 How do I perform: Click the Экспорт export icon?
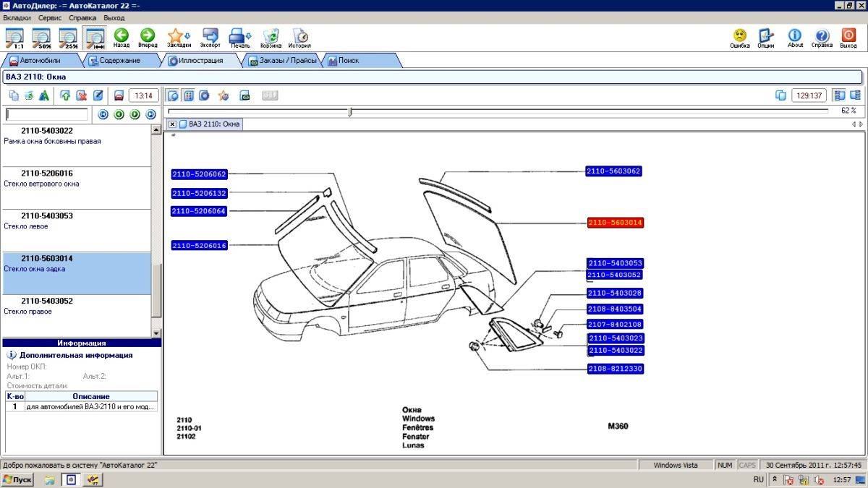click(x=210, y=38)
